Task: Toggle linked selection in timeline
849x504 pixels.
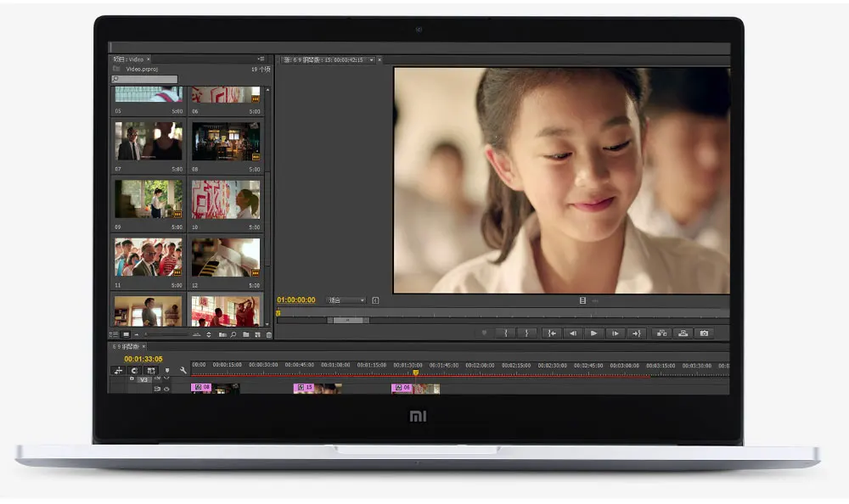Action: point(151,370)
